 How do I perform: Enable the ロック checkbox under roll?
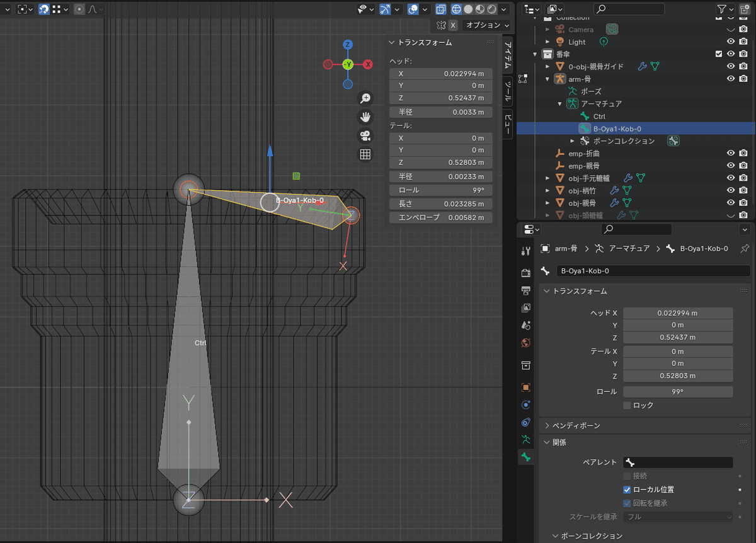[x=627, y=405]
